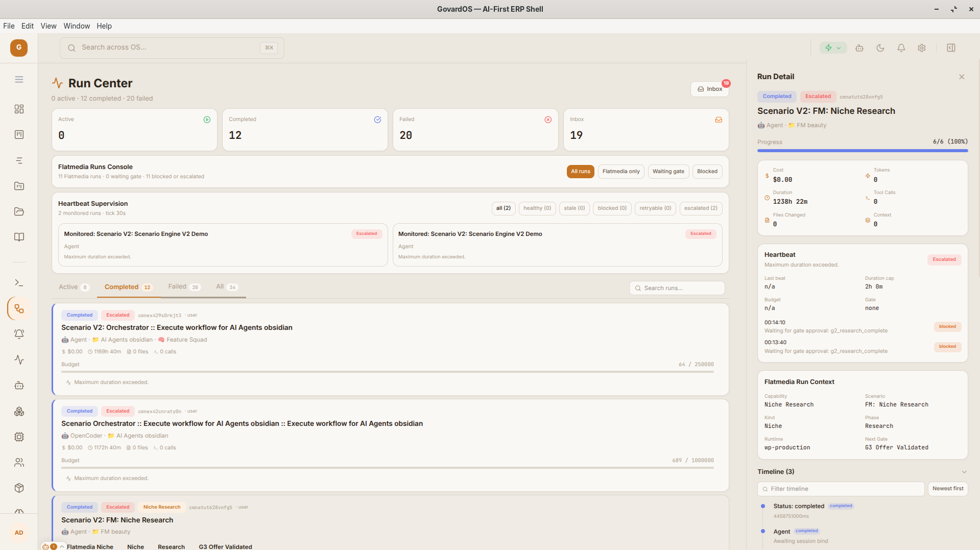Select the Waiting gate filter
Viewport: 980px width, 550px height.
668,172
